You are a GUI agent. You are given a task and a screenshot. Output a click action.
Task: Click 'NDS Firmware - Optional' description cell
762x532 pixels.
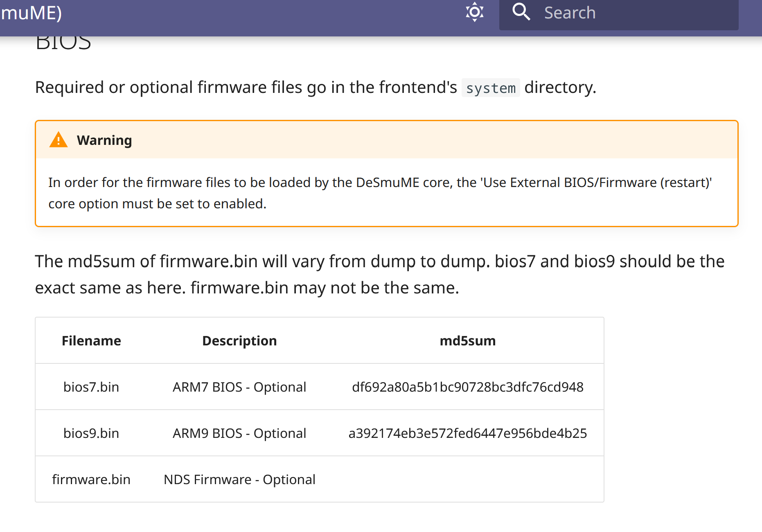(x=239, y=480)
